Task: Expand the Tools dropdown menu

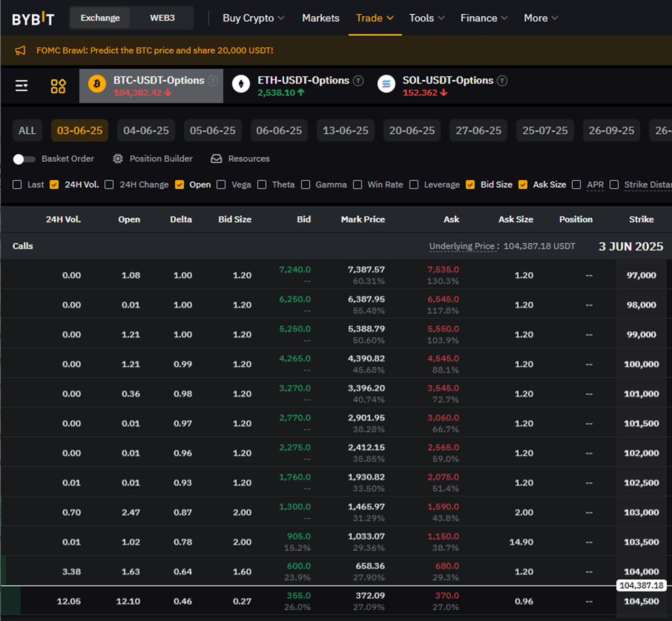Action: coord(427,18)
